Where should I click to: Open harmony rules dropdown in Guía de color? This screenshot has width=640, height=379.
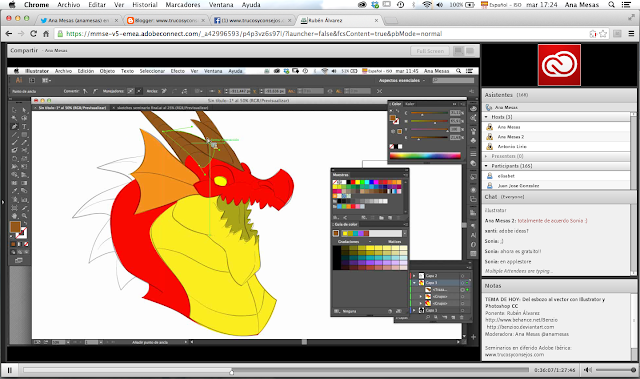tap(405, 233)
